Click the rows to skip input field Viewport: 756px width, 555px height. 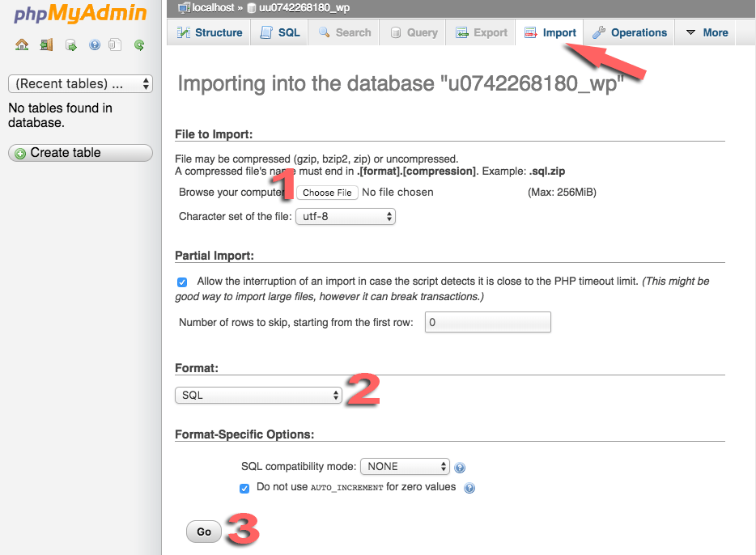pyautogui.click(x=486, y=322)
